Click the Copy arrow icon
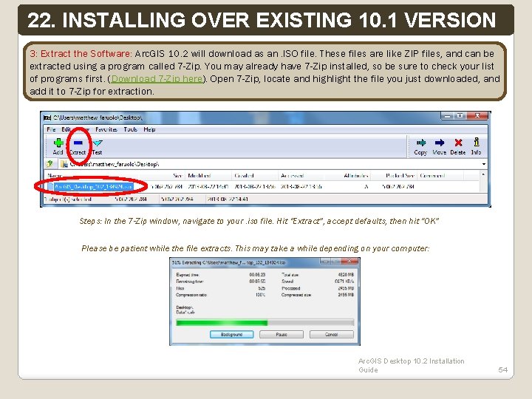 pos(420,143)
